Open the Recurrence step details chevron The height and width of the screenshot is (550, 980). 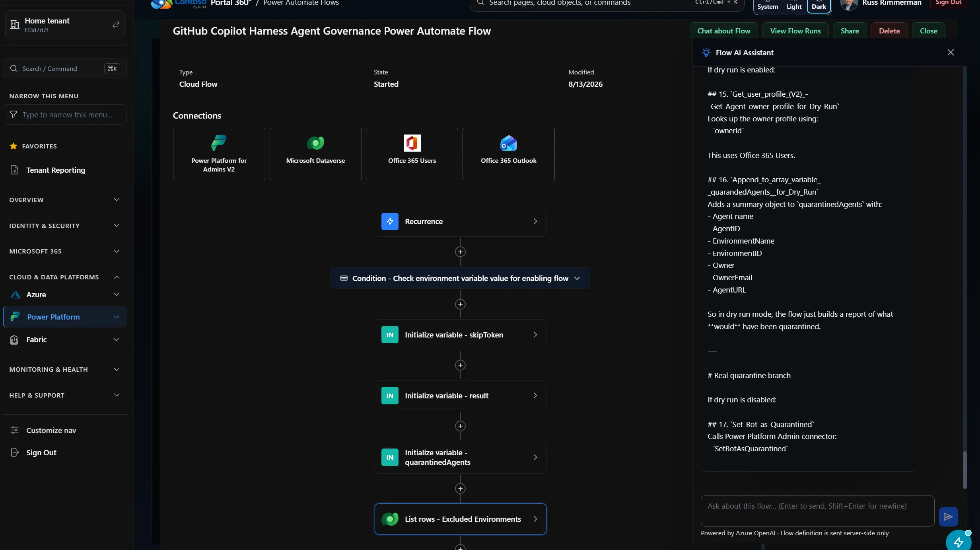535,221
